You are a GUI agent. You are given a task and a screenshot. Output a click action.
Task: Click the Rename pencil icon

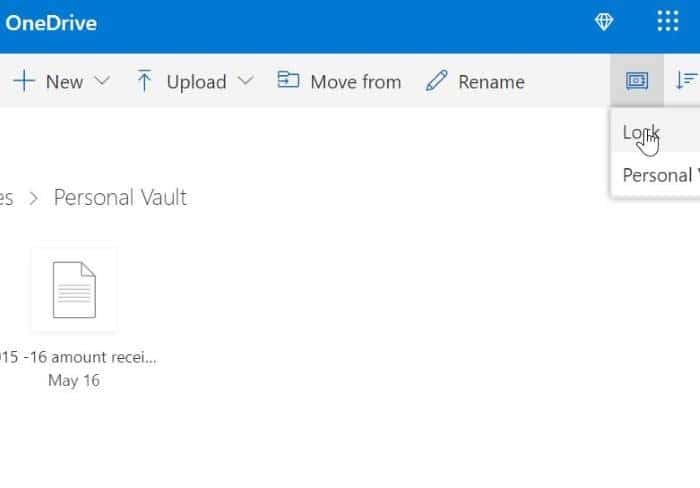(437, 80)
